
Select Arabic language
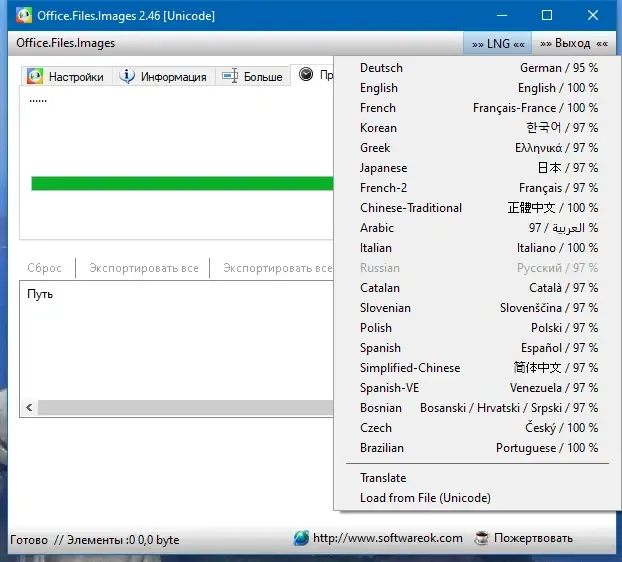pos(478,228)
